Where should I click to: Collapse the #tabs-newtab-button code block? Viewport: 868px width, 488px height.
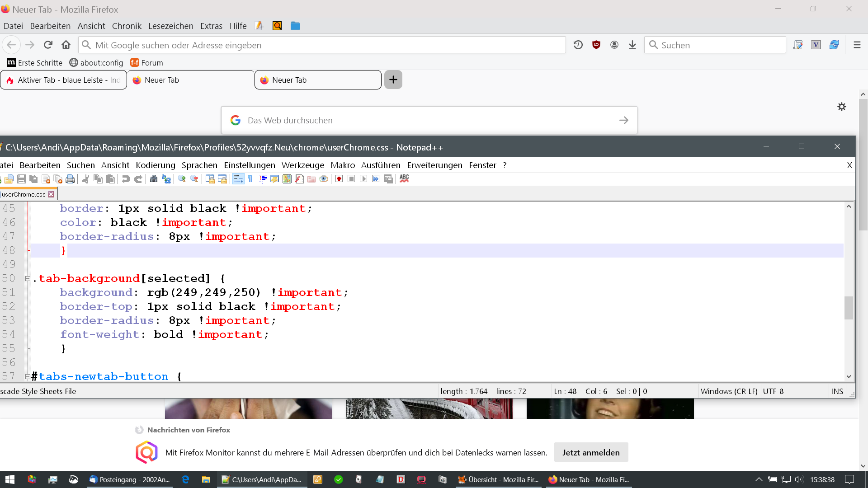(x=28, y=376)
